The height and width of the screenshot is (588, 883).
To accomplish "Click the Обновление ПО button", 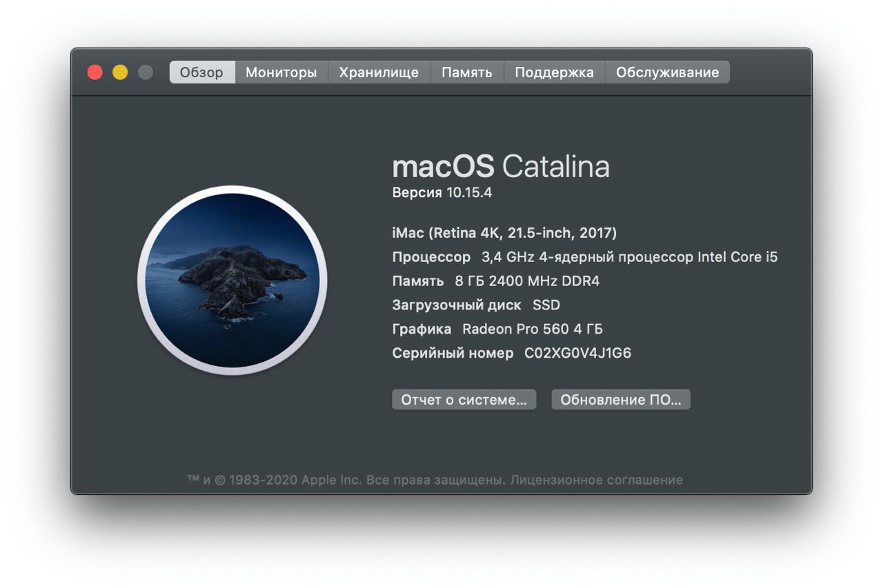I will click(x=621, y=400).
